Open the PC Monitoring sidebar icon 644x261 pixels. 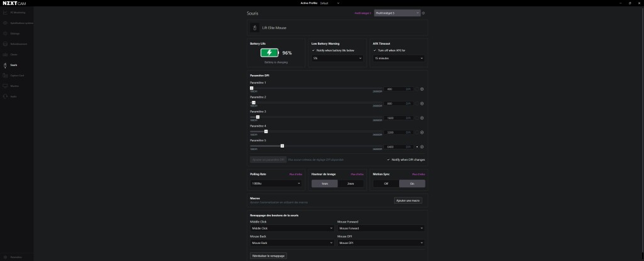(5, 13)
